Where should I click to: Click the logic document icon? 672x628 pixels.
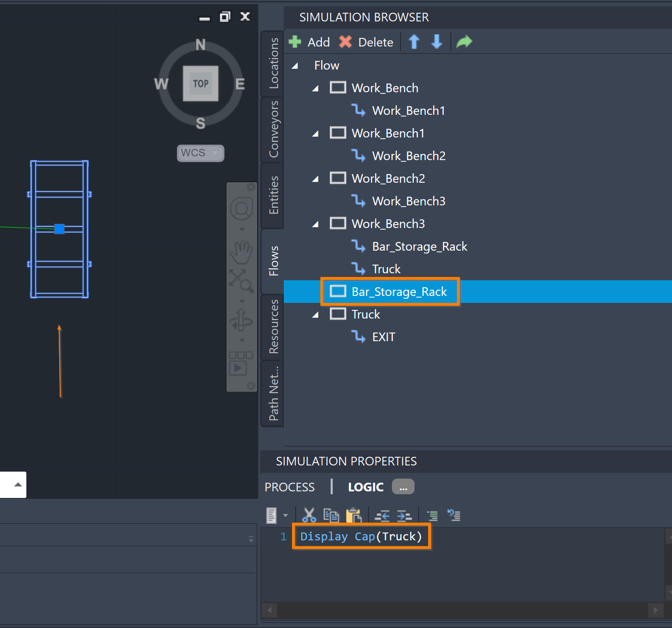point(271,515)
